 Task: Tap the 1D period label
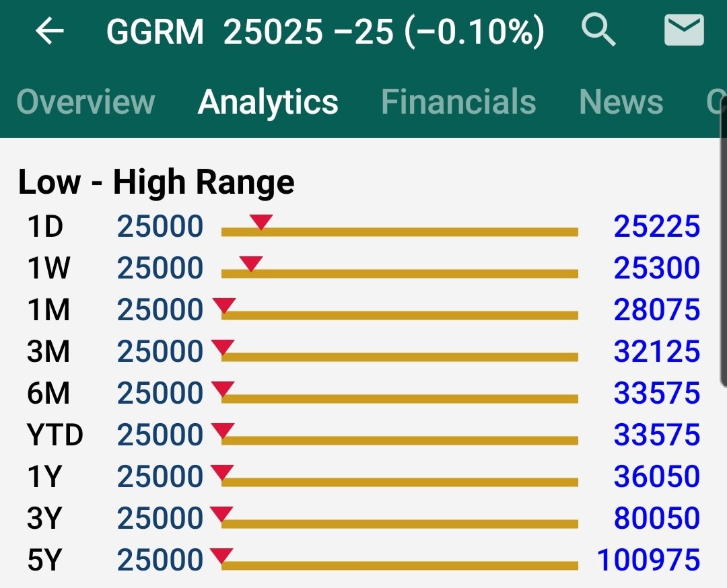tap(45, 227)
